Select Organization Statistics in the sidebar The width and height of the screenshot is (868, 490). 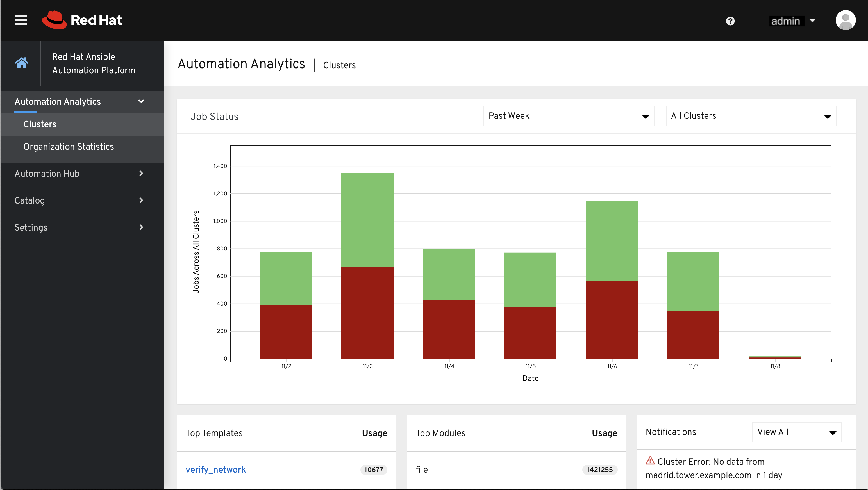coord(69,147)
